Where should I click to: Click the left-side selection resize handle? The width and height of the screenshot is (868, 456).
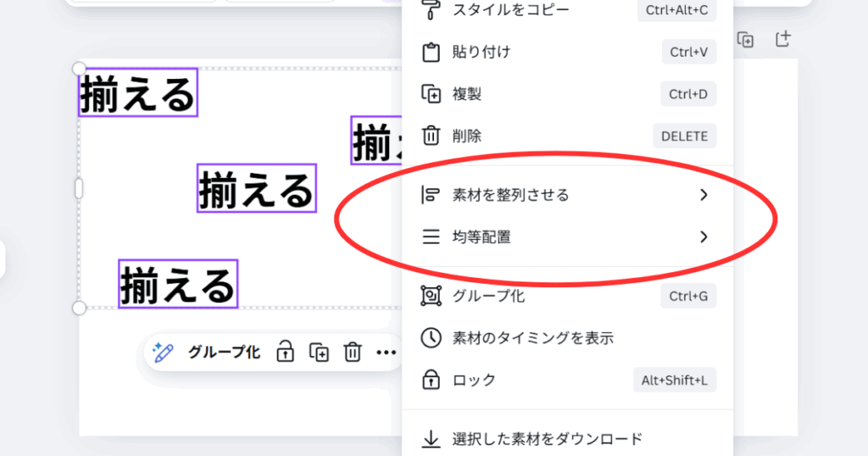[79, 188]
